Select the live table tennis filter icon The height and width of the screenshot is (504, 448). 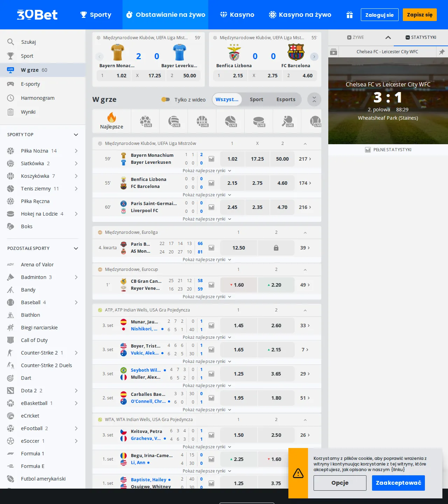tap(287, 121)
